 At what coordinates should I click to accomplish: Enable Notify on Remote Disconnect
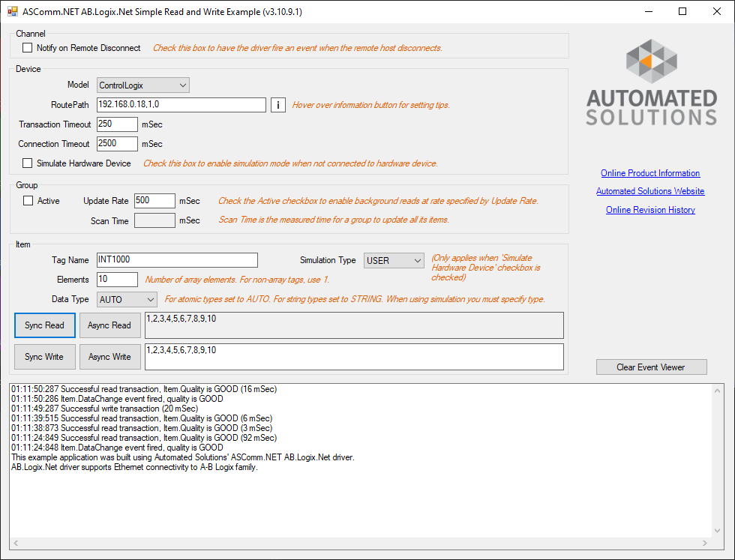(x=27, y=46)
